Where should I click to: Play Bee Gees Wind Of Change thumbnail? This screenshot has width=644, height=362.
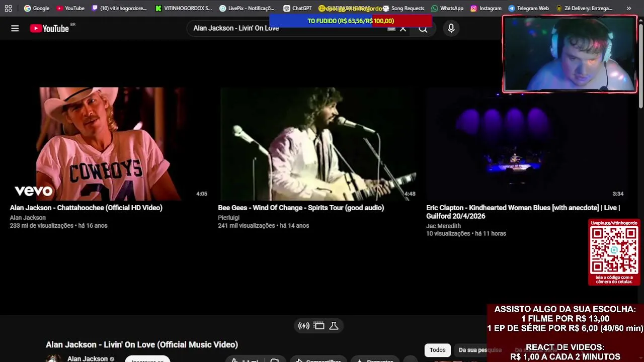317,144
